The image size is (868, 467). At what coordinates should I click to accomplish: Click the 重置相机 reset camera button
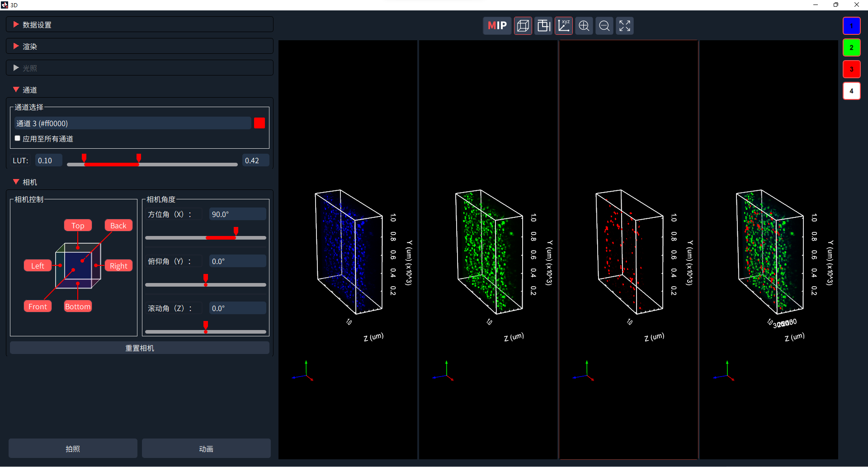tap(140, 348)
